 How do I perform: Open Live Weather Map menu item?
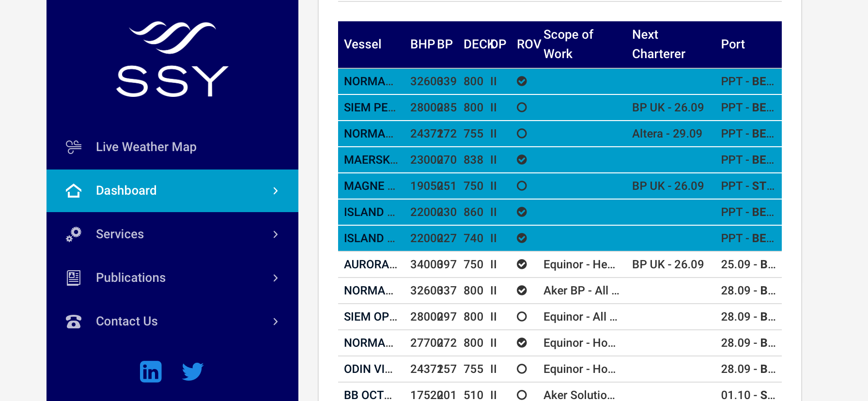(172, 147)
